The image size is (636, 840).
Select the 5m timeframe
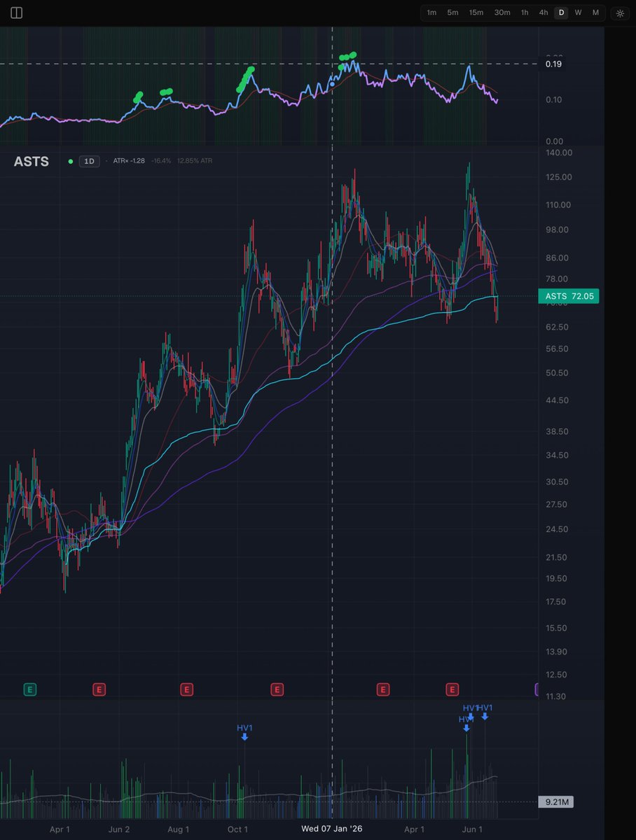[453, 13]
